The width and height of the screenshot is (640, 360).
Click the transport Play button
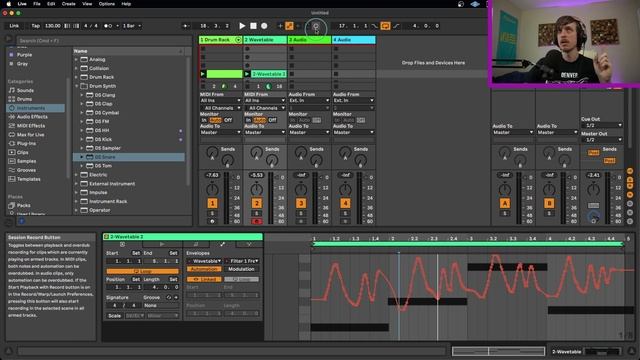pos(242,26)
